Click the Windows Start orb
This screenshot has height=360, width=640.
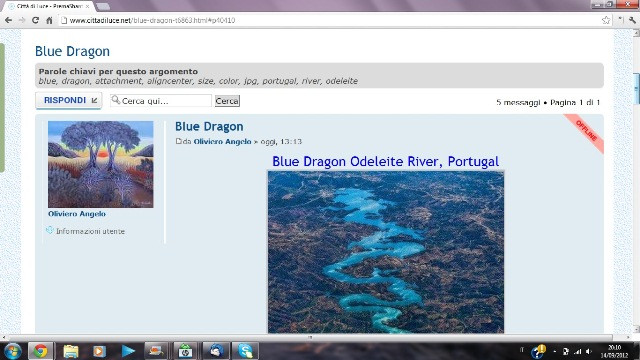point(12,351)
